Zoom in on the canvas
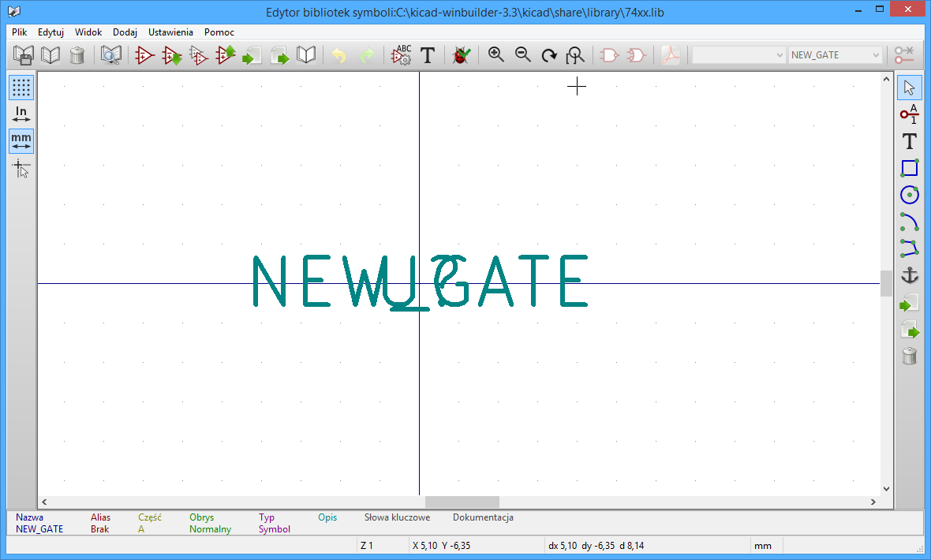The height and width of the screenshot is (560, 931). point(496,55)
